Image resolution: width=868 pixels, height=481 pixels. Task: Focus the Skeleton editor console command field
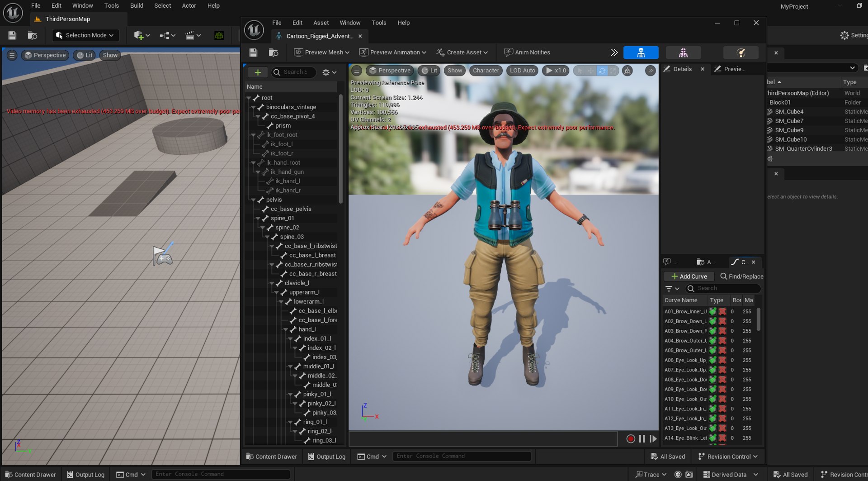[x=462, y=456]
